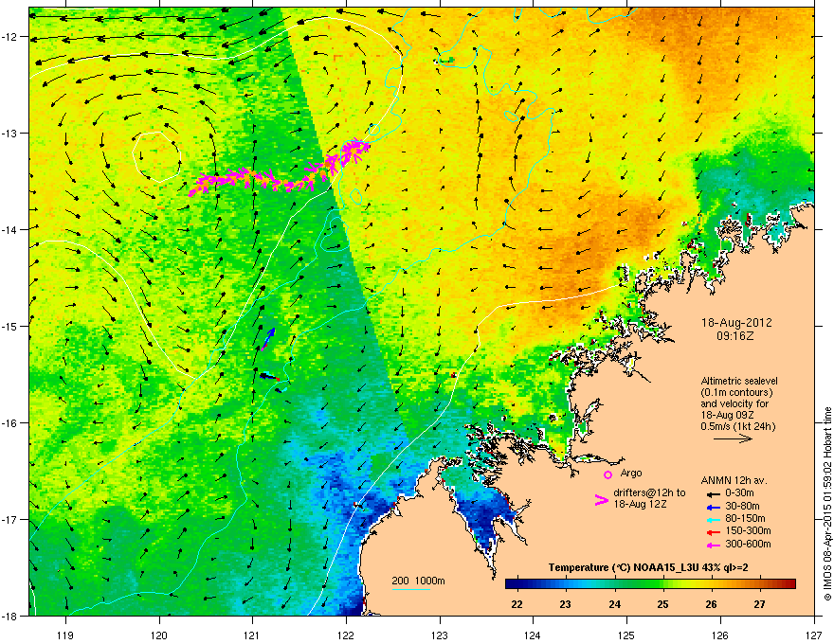Click color bar value 25

coord(662,604)
